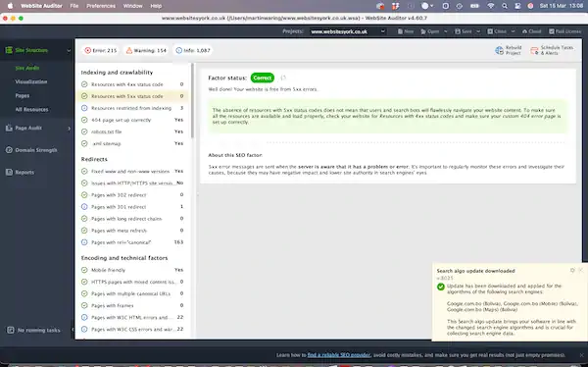Open settings gear in algo update notification
This screenshot has height=367, width=588.
572,271
